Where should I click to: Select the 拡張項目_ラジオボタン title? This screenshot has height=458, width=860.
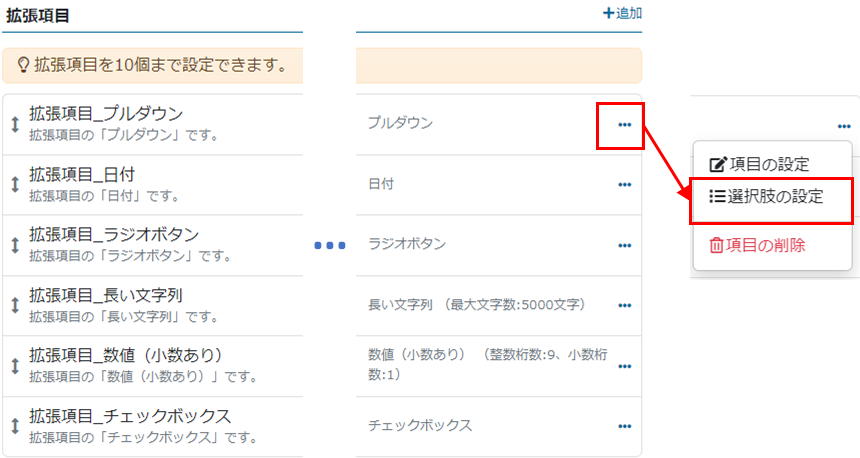114,235
